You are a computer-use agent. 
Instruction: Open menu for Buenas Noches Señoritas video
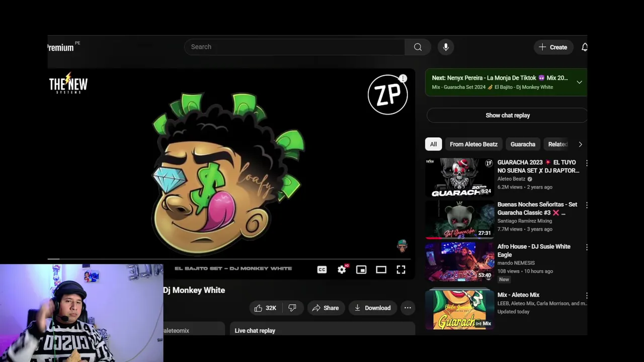point(586,205)
